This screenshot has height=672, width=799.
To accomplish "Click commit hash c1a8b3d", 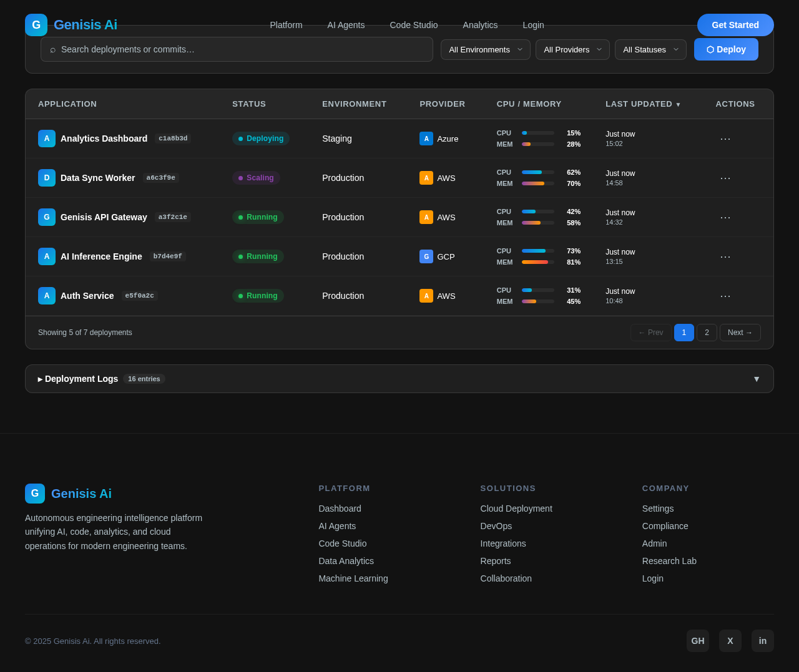I will (x=173, y=139).
